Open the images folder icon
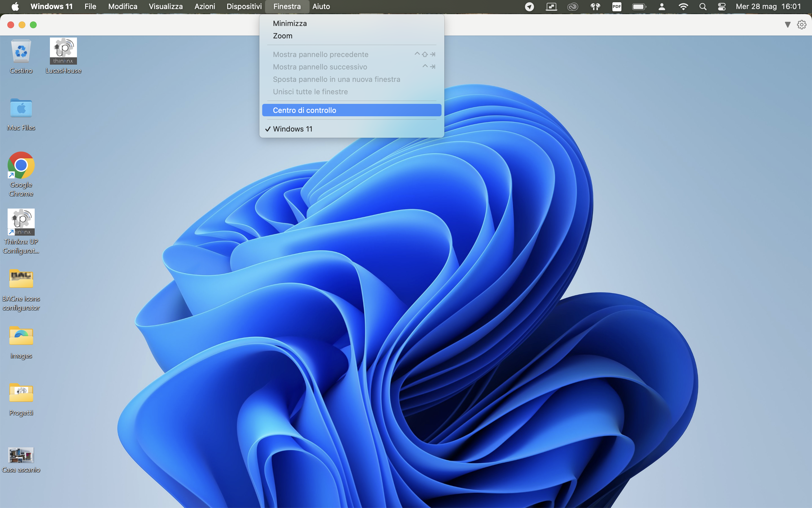 click(x=21, y=336)
